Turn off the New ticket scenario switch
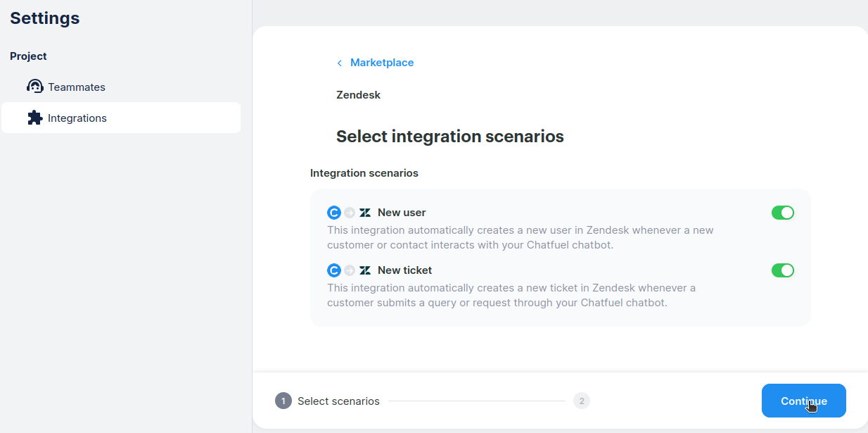 [x=782, y=270]
